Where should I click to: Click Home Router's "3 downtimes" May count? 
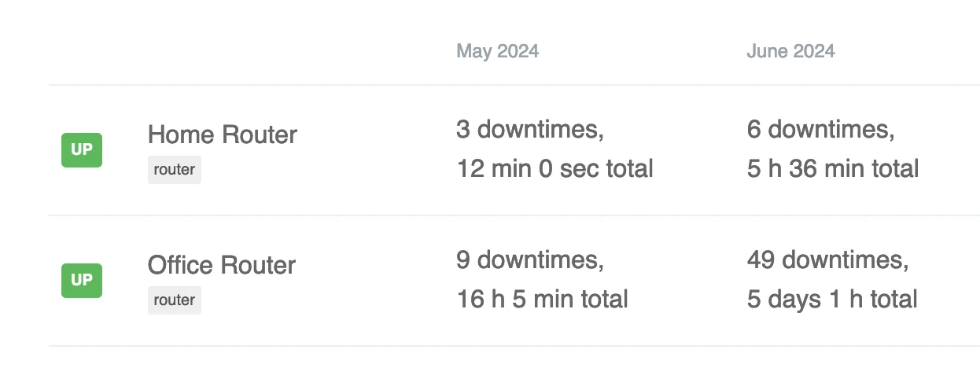click(x=529, y=129)
